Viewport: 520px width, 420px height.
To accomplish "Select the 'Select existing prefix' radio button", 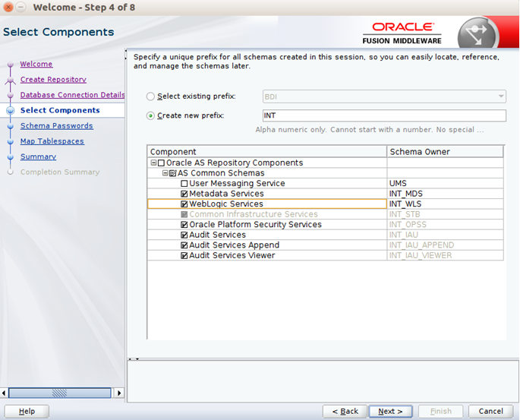I will click(x=150, y=96).
